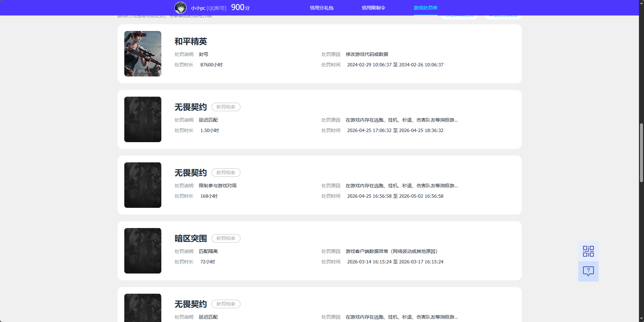Select the 游戏处罚单 tab
Image resolution: width=644 pixels, height=322 pixels.
point(425,8)
